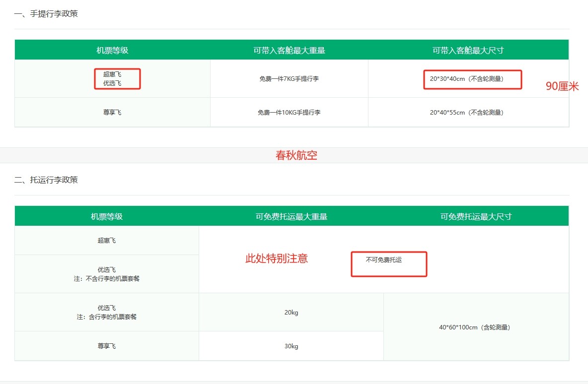Click the 30kg checked weight cell

(291, 346)
